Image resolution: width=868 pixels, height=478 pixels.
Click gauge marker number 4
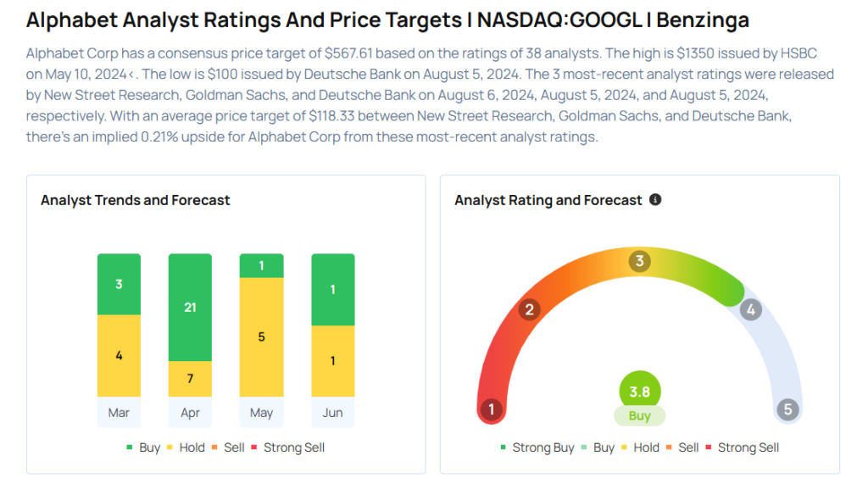pyautogui.click(x=751, y=310)
